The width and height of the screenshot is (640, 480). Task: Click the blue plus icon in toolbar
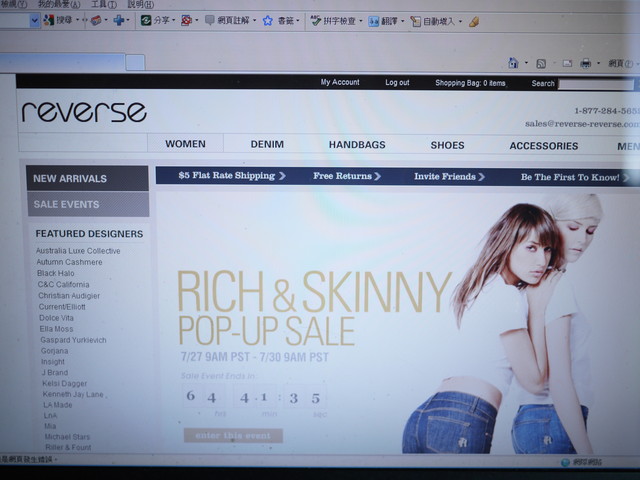[x=119, y=20]
